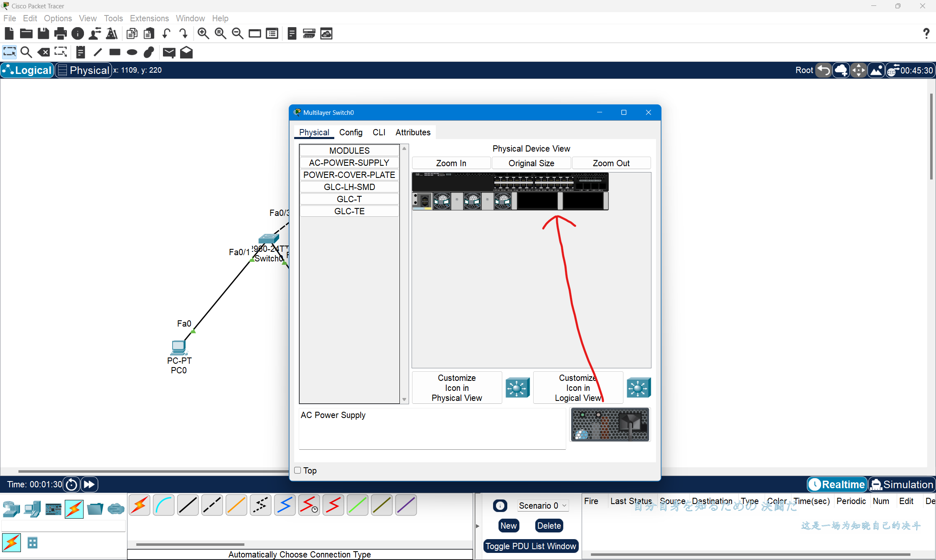Click the New file icon in toolbar
936x560 pixels.
pos(9,33)
